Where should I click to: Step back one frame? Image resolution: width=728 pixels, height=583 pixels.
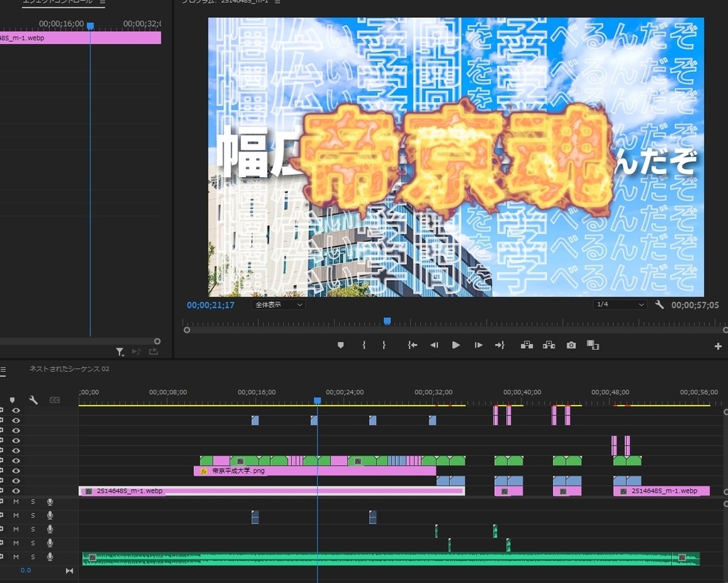click(434, 345)
